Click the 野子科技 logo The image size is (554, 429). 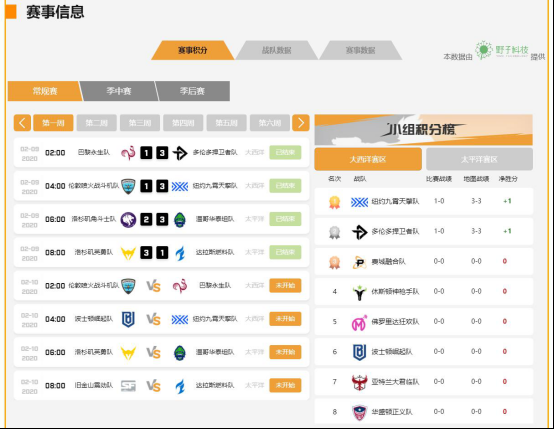[502, 50]
